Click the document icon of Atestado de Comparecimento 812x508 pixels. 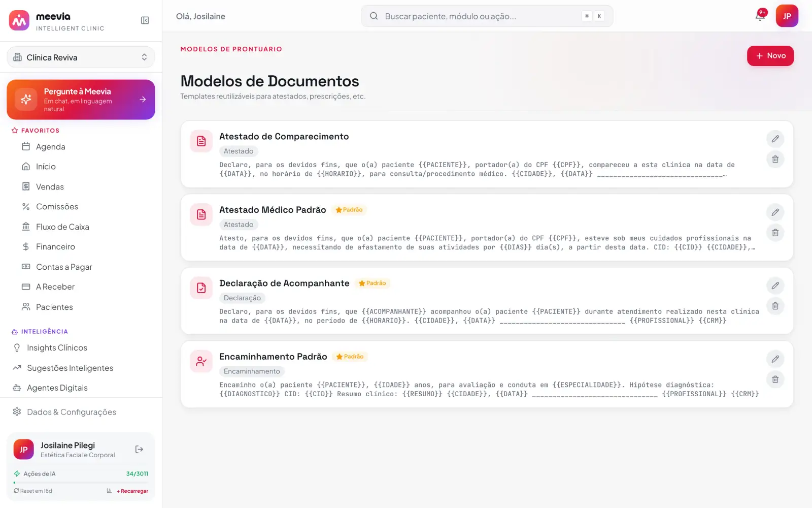(201, 141)
